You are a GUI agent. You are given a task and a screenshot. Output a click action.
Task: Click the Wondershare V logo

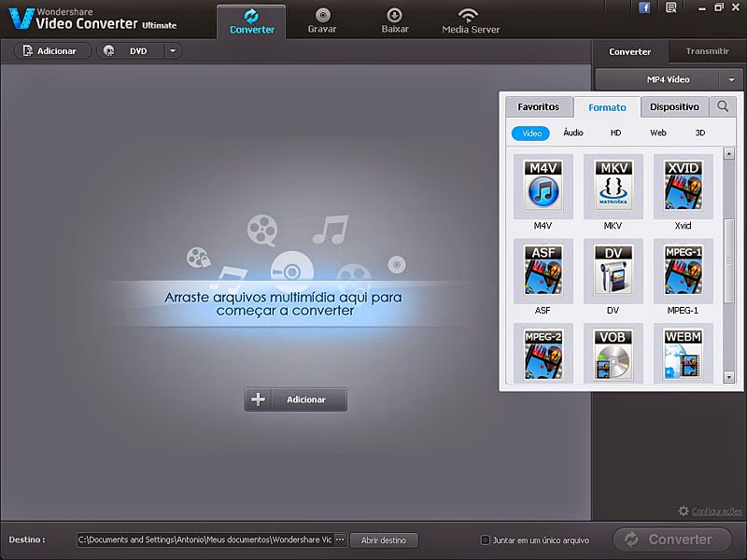(x=21, y=19)
